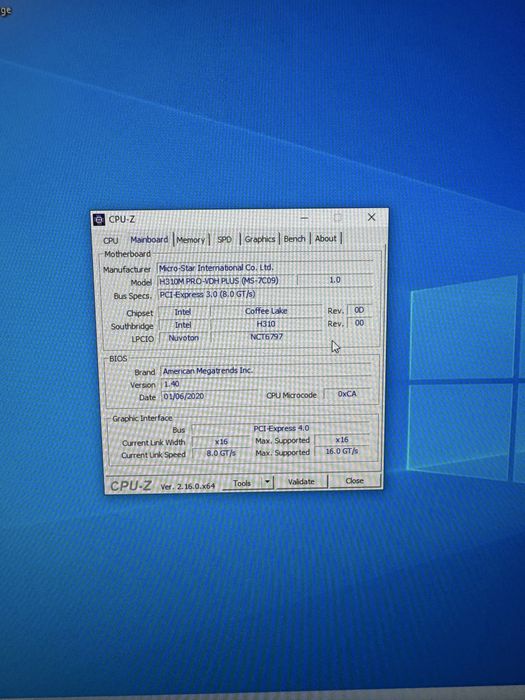Click the H310M PRO-VDH PLUS model field
Screen dimensions: 525x700
coord(226,281)
